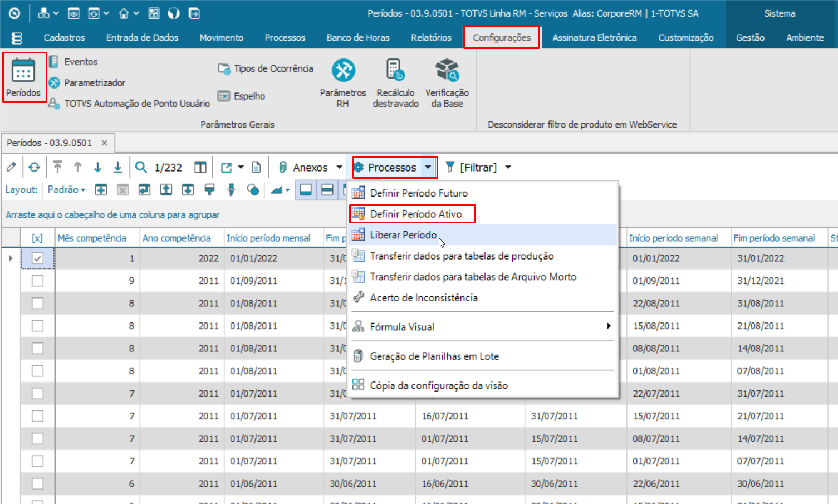The image size is (838, 504).
Task: Click the paint roller layout icon
Action: point(209,190)
